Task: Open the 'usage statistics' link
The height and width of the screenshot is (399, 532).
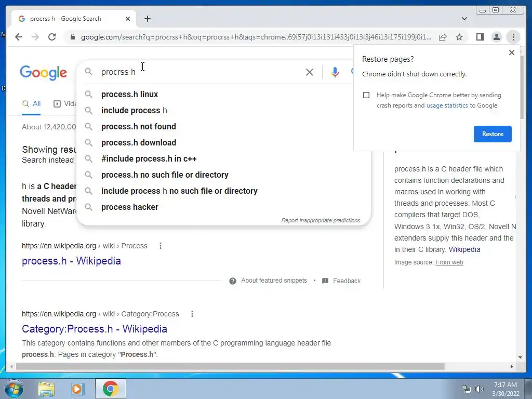Action: (447, 105)
